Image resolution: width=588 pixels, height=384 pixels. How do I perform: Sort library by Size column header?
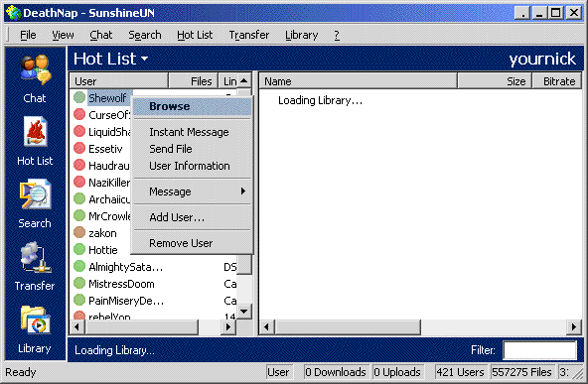pos(495,81)
